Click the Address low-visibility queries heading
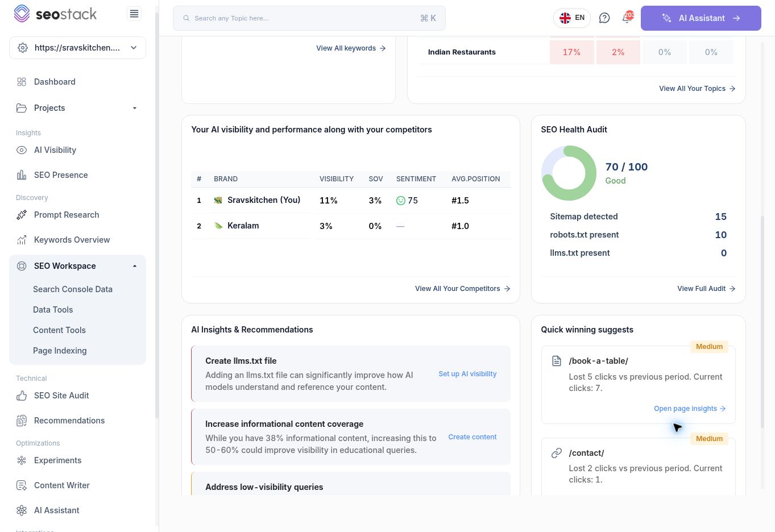This screenshot has width=775, height=532. [264, 487]
